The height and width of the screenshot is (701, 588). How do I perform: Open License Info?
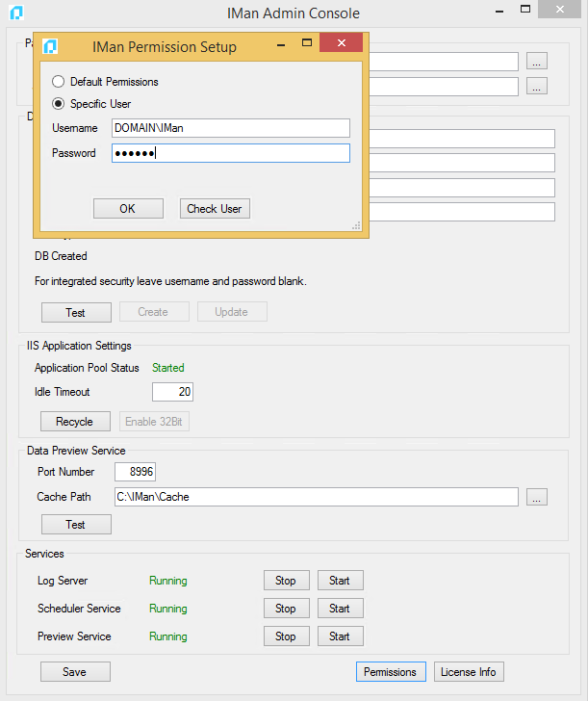(469, 672)
